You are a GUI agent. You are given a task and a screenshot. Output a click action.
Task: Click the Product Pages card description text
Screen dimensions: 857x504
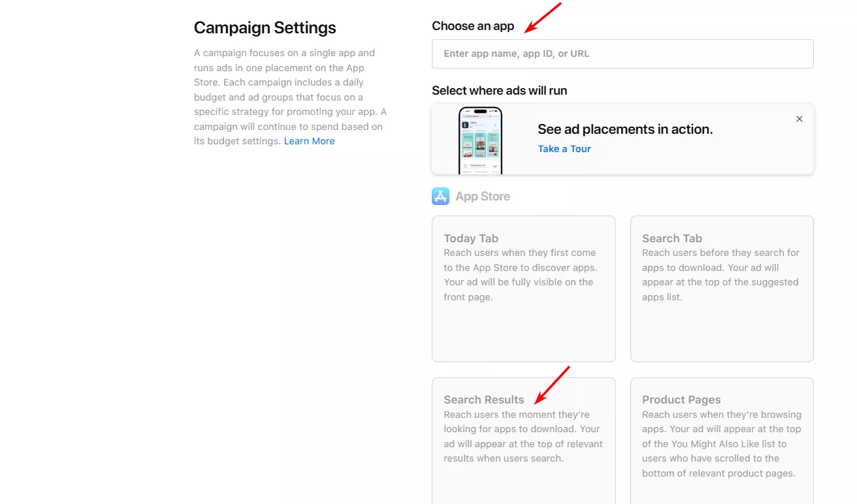pyautogui.click(x=722, y=444)
